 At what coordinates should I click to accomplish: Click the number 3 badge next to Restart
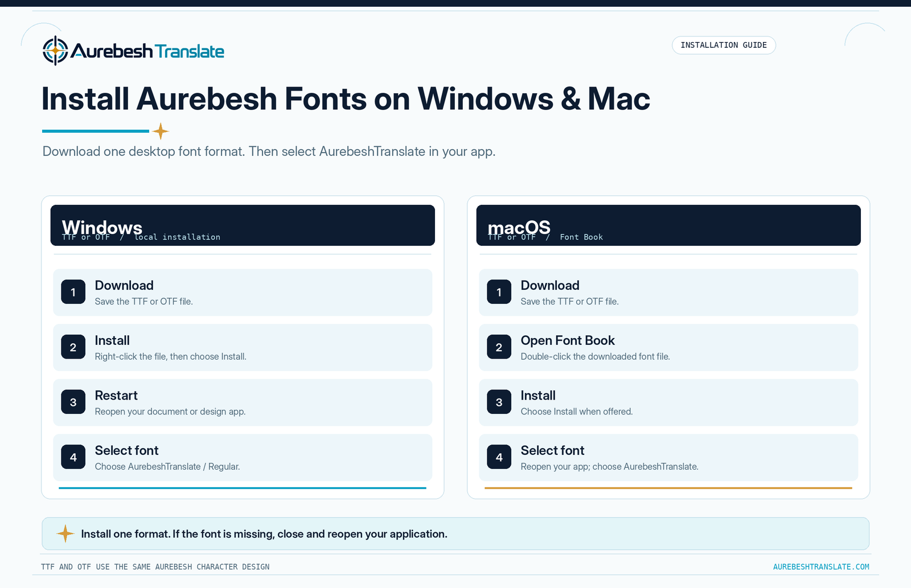tap(73, 402)
